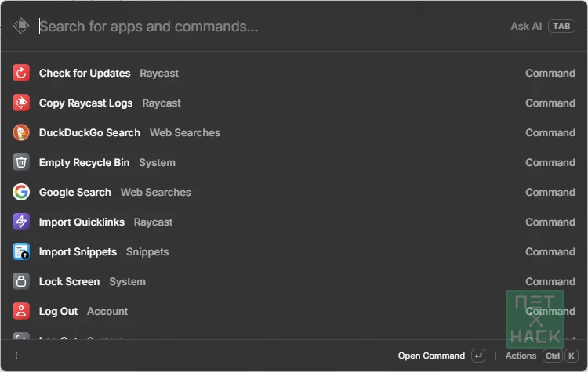The width and height of the screenshot is (588, 372).
Task: Select the Copy Raycast Logs row
Action: pos(294,103)
